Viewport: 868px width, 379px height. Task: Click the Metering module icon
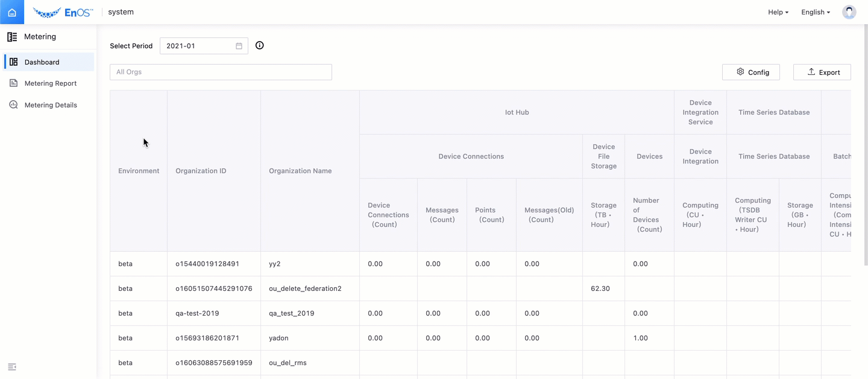12,37
